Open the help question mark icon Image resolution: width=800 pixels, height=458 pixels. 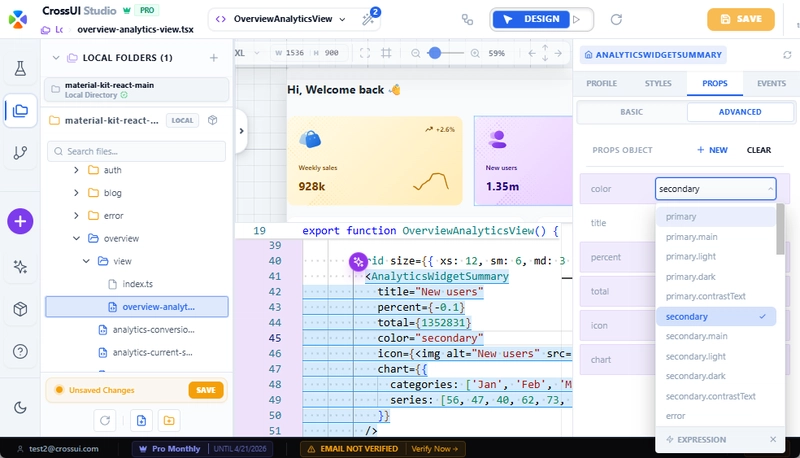[20, 351]
